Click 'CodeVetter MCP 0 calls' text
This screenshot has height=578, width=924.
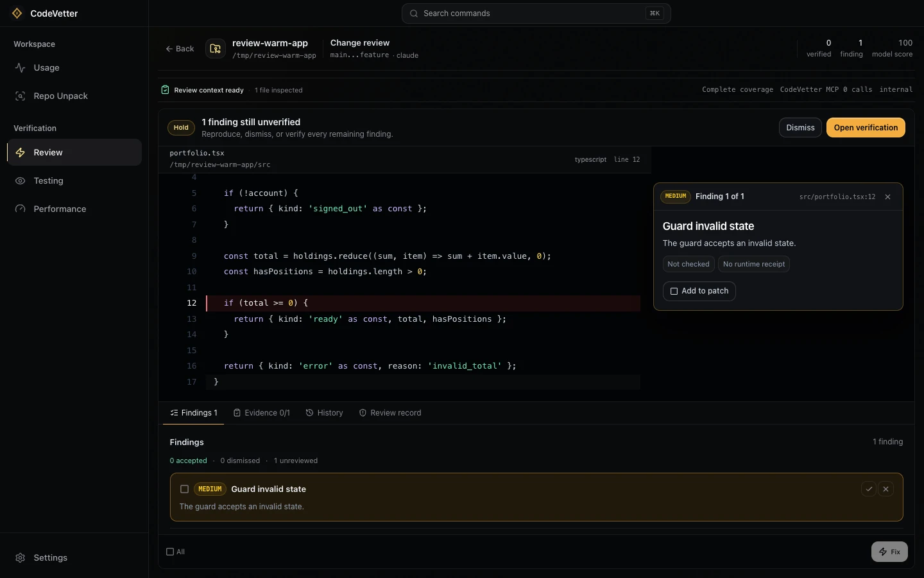826,90
